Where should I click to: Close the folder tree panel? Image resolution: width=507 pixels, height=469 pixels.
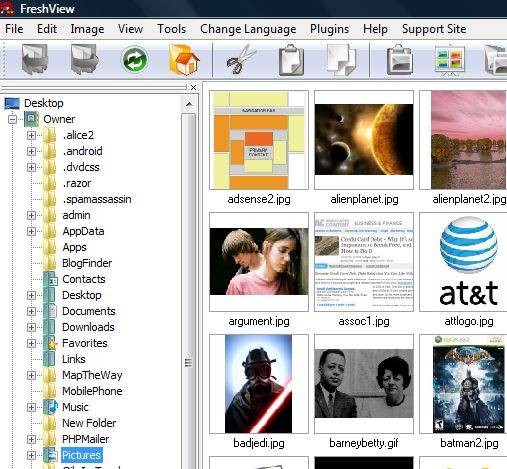click(x=193, y=87)
